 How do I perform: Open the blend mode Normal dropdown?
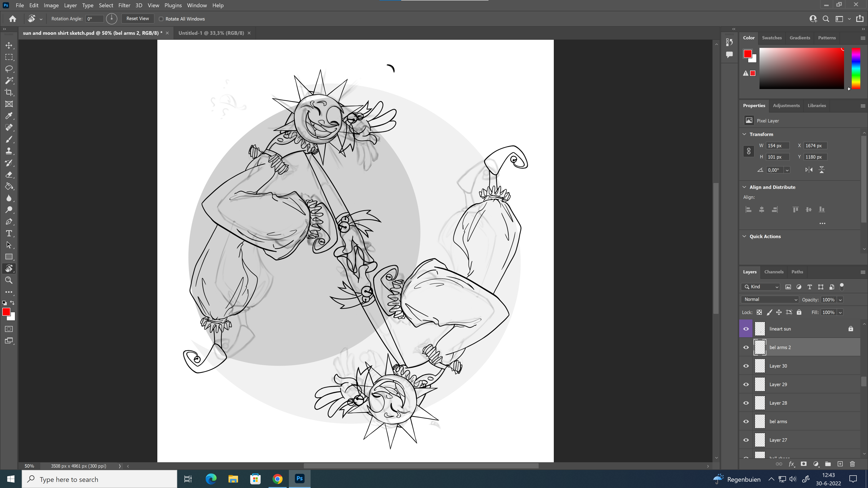pos(770,299)
